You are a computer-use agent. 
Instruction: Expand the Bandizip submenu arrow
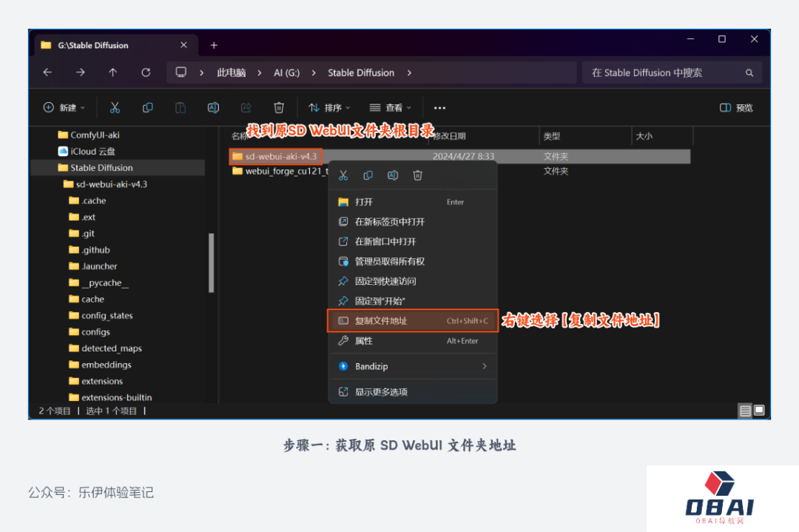tap(484, 366)
